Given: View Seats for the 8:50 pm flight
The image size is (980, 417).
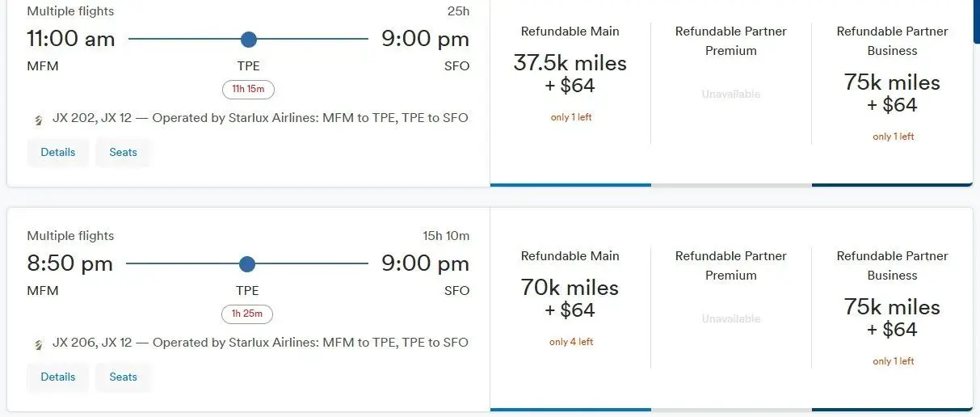Looking at the screenshot, I should 123,377.
